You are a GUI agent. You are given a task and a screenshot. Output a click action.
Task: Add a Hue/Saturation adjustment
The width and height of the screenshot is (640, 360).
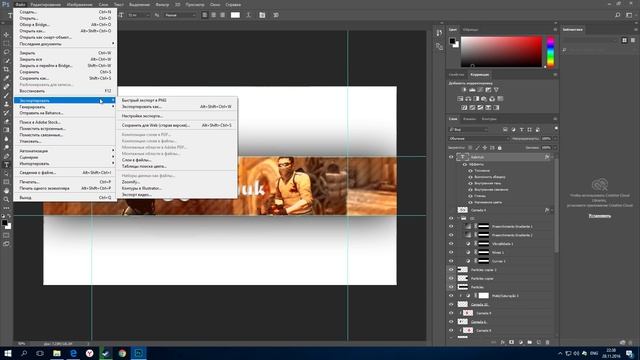[460, 99]
